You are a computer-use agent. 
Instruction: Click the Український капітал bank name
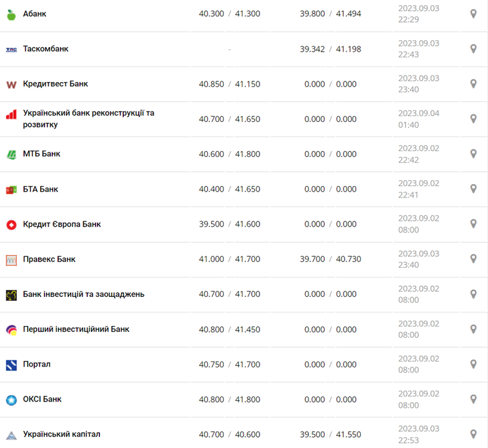[61, 434]
